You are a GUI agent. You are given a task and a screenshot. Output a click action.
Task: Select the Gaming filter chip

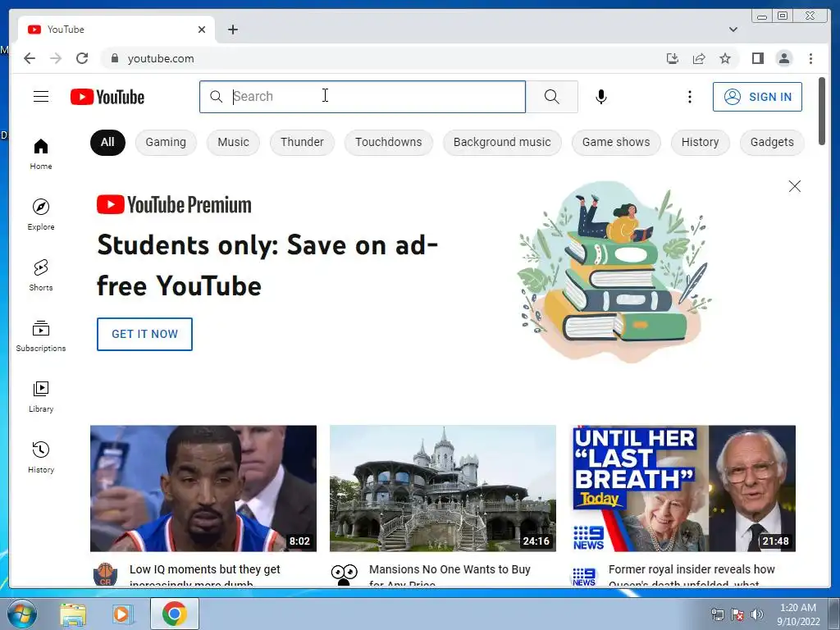166,142
